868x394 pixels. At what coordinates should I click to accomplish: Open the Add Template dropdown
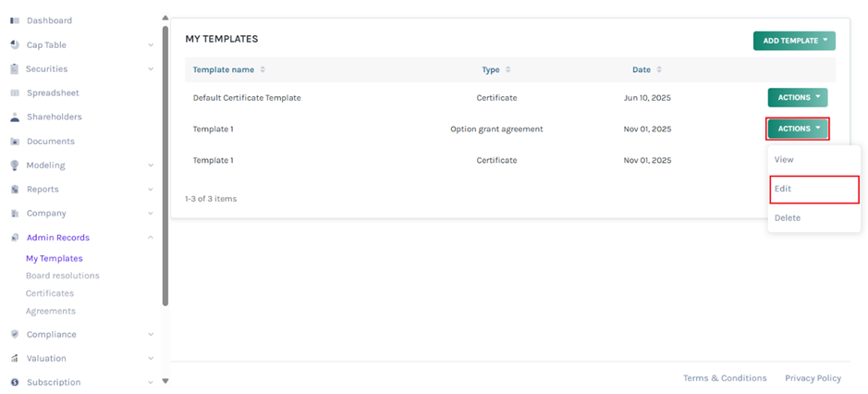click(x=794, y=41)
